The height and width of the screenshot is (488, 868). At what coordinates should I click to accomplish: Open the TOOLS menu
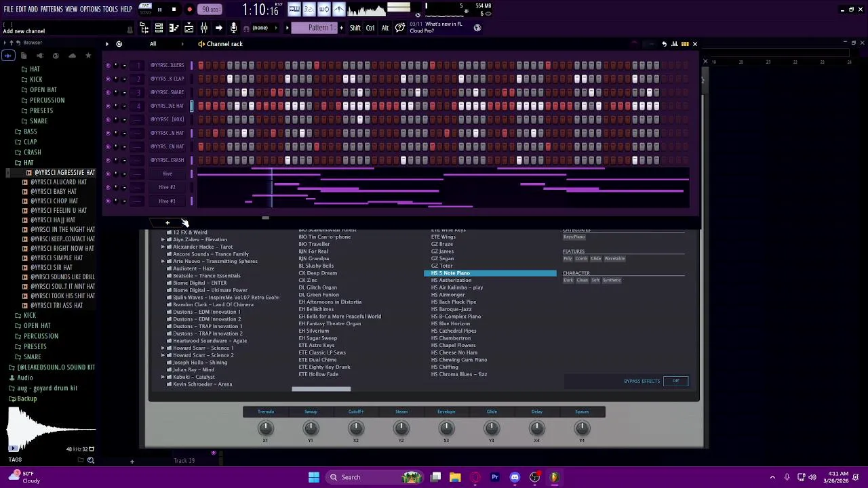click(x=110, y=9)
